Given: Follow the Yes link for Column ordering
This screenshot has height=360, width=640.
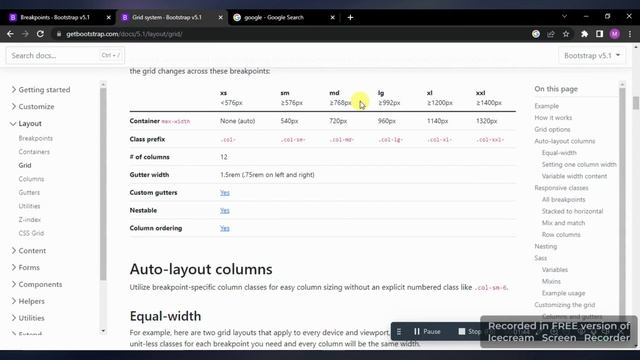Looking at the screenshot, I should tap(224, 228).
